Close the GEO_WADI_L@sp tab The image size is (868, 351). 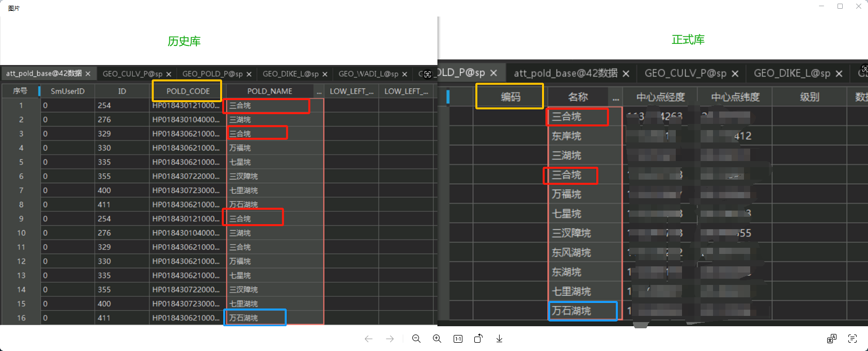click(405, 74)
